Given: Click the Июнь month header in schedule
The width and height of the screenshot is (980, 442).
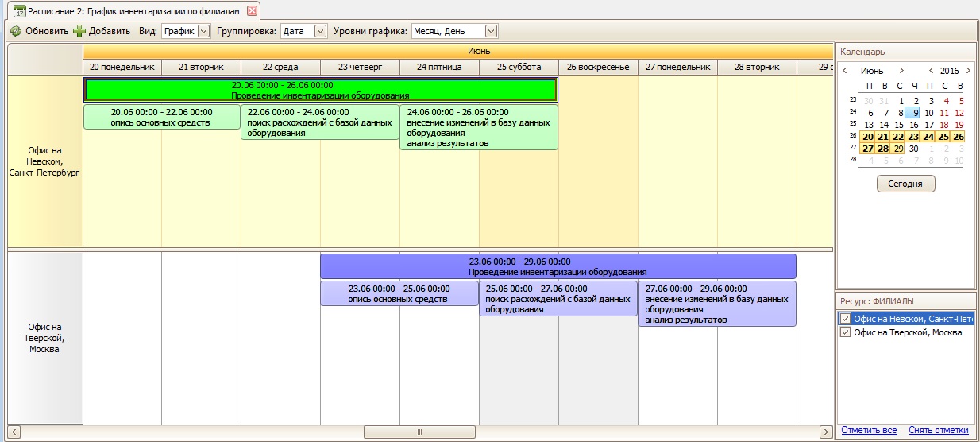Looking at the screenshot, I should pos(458,51).
